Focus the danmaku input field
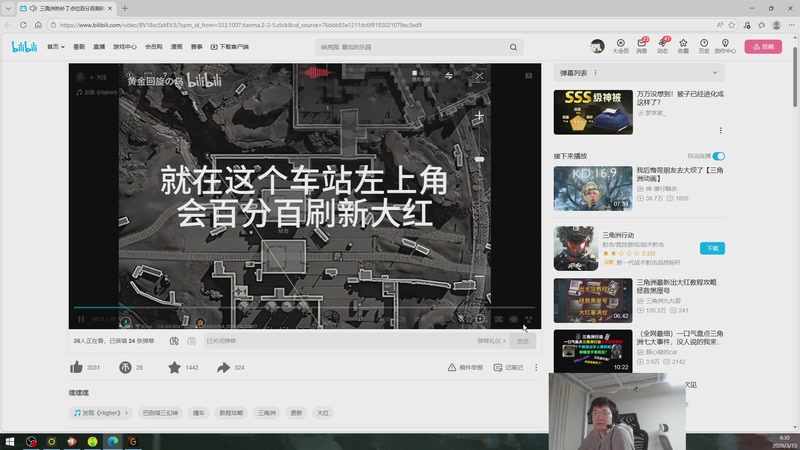This screenshot has width=800, height=450. tap(339, 341)
